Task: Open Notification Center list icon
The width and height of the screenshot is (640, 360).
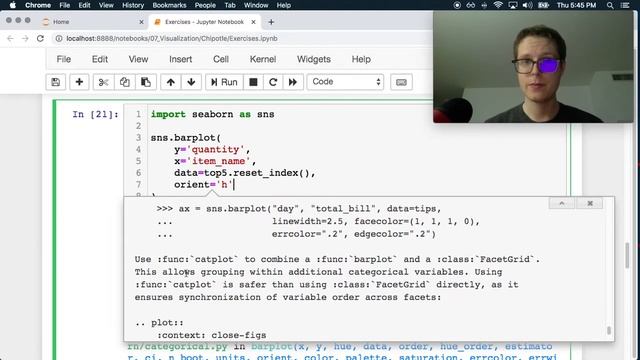Action: (625, 5)
